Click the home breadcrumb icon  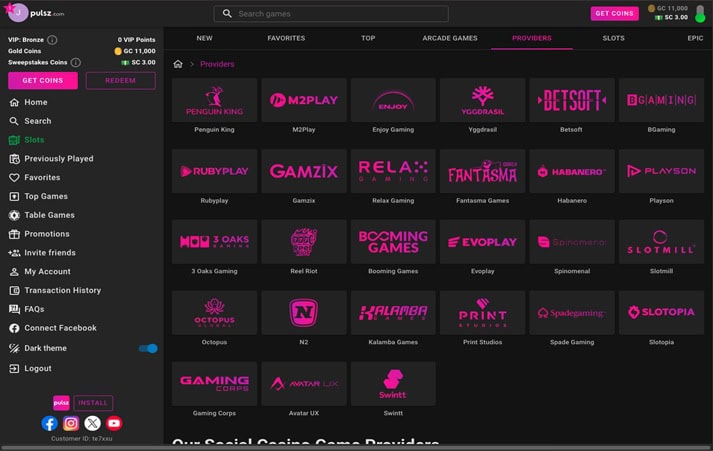point(178,64)
